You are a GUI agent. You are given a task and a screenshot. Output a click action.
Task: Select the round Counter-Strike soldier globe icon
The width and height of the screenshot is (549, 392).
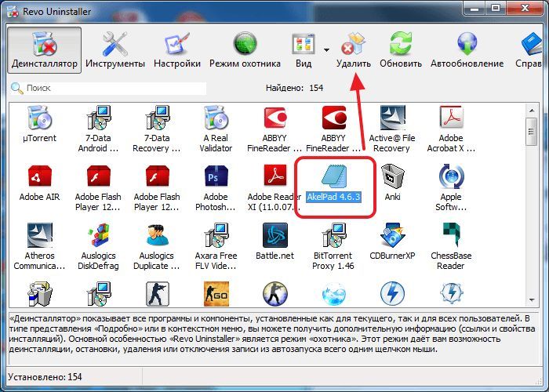tap(275, 294)
